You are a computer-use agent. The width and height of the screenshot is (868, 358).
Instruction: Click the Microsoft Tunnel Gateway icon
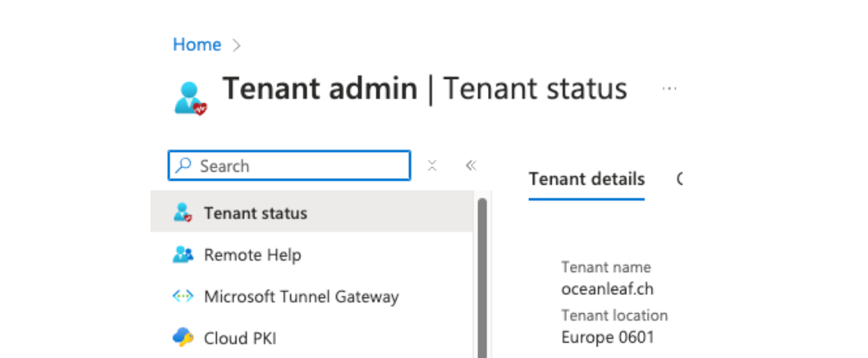click(182, 296)
